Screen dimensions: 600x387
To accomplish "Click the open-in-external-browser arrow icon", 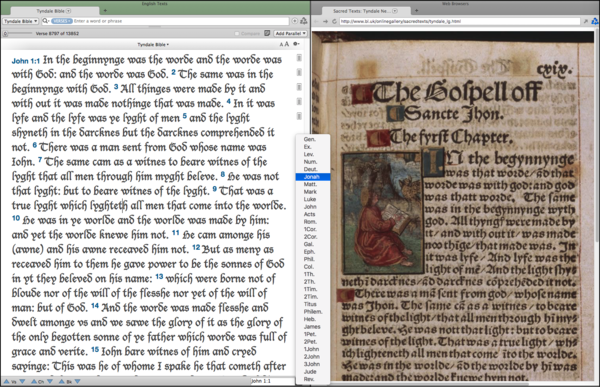I will (585, 21).
